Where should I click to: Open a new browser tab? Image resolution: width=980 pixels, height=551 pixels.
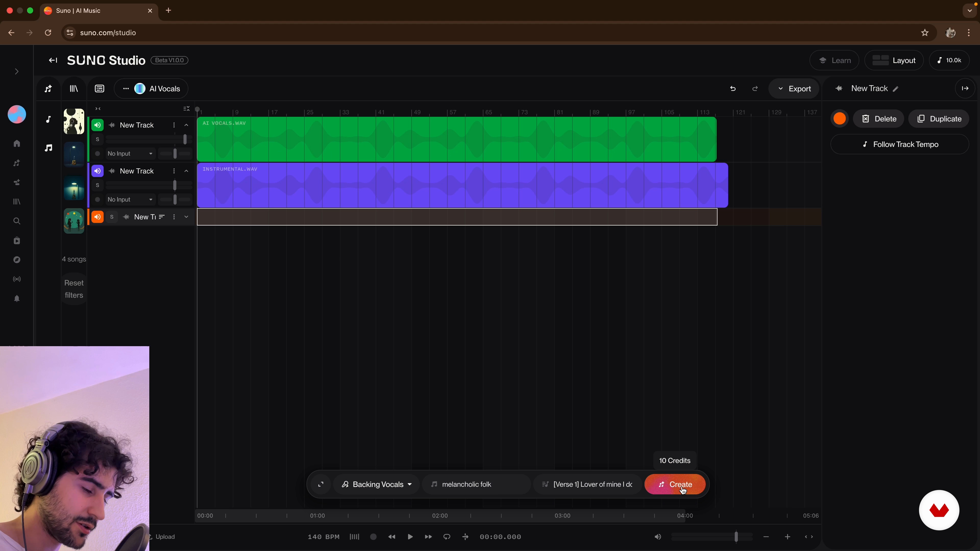tap(168, 10)
